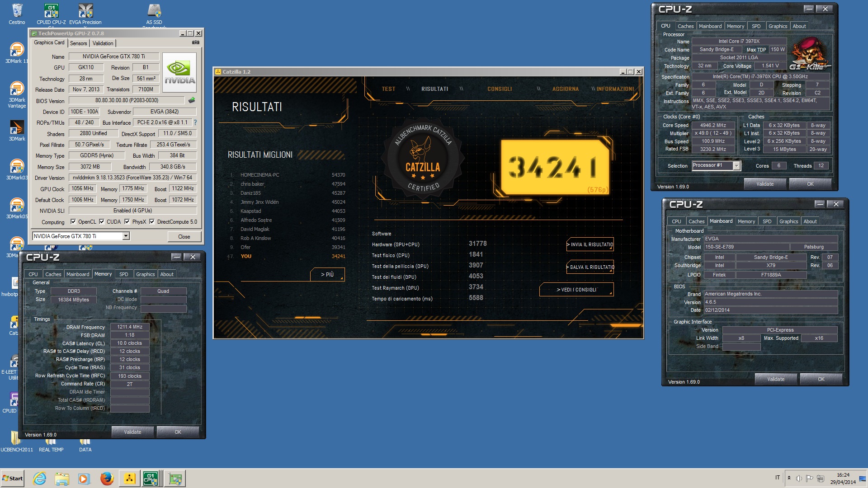Image resolution: width=868 pixels, height=488 pixels.
Task: Click SALVA IL RISULTATO in Catzilla
Action: (x=590, y=267)
